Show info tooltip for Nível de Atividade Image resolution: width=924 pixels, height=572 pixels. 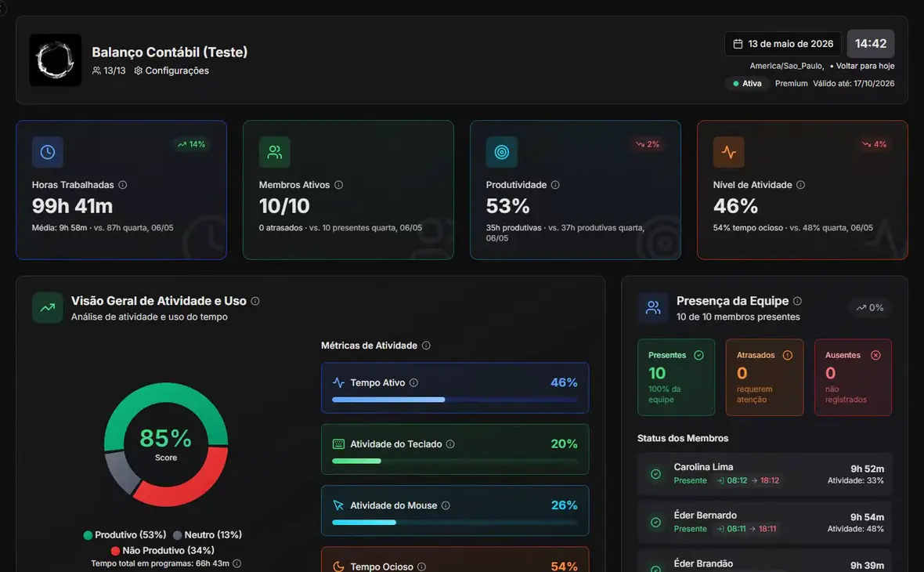[800, 185]
